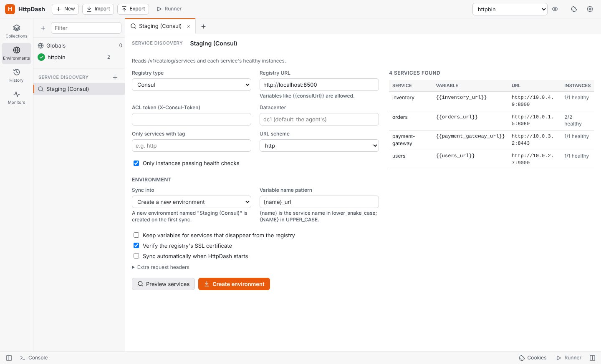Toggle Only instances passing health checks

(x=136, y=163)
